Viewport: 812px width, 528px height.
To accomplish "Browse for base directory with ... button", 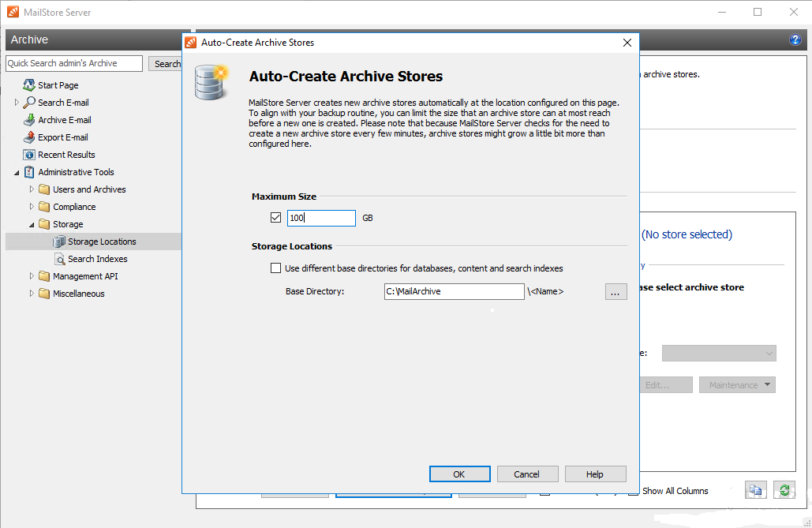I will click(x=616, y=292).
